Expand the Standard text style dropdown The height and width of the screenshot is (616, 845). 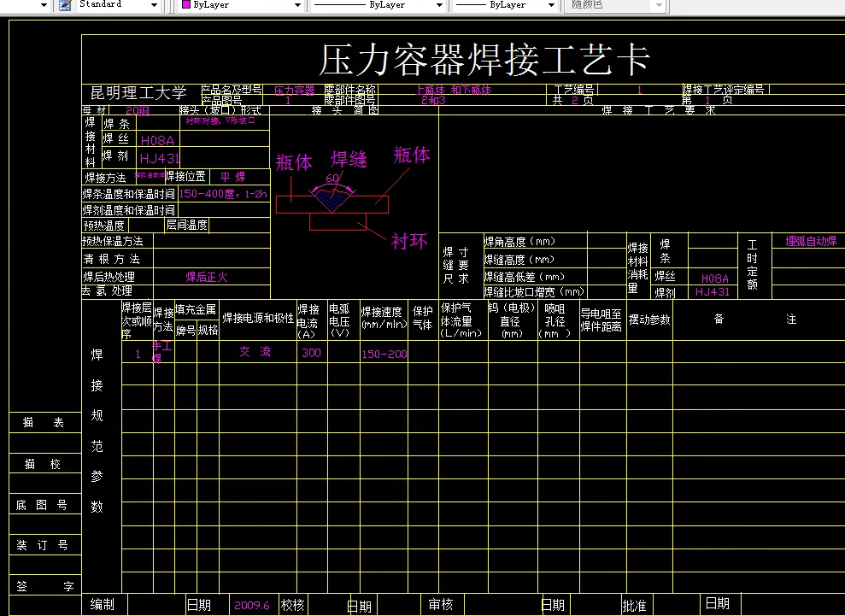tap(156, 6)
